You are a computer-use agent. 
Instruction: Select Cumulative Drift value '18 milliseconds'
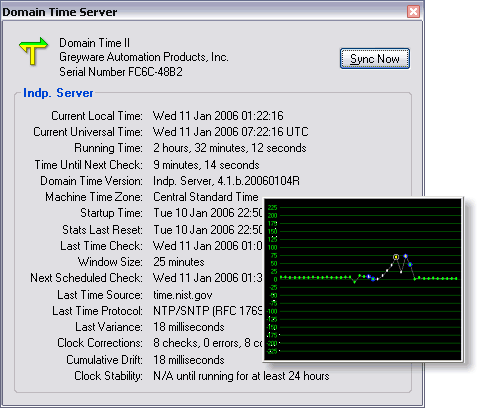pos(189,360)
